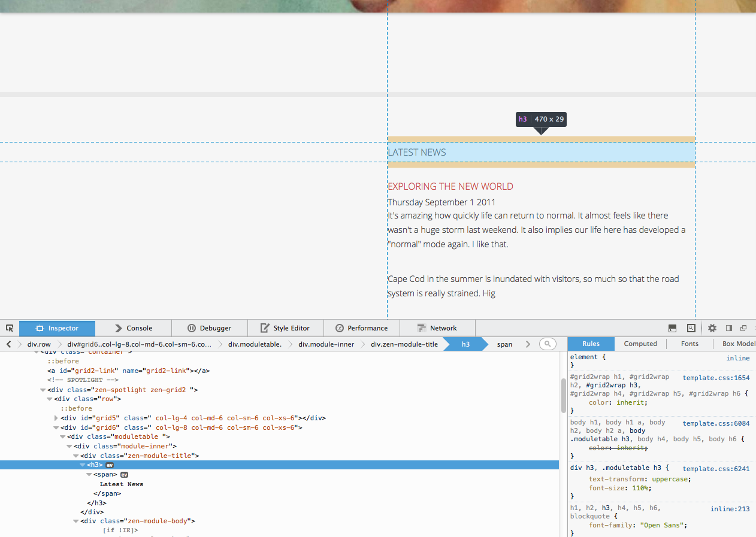Select the [if !IE]> comment line

coord(120,530)
